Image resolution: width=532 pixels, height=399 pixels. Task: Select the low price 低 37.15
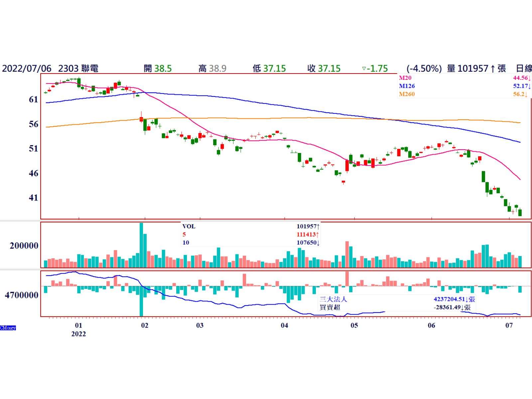click(269, 68)
